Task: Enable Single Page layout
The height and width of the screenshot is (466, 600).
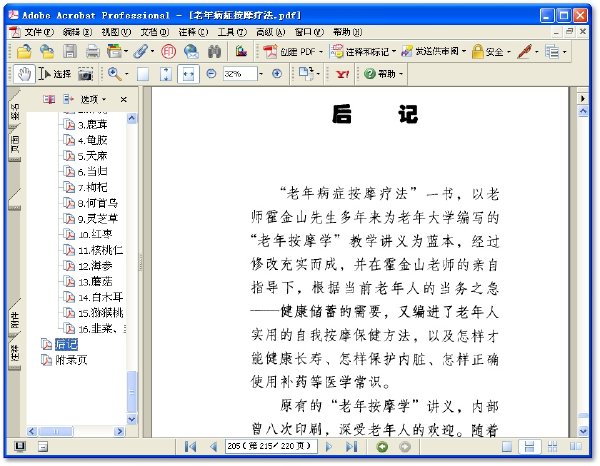Action: (x=507, y=446)
